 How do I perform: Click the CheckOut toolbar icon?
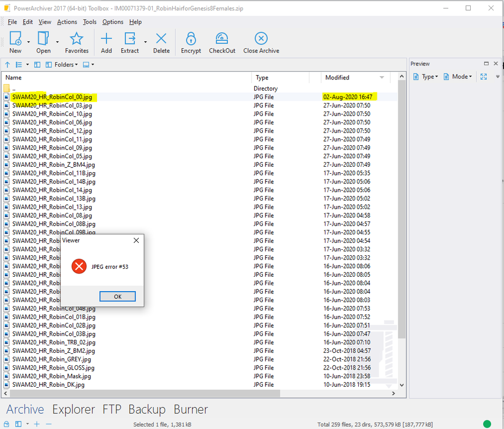(222, 39)
